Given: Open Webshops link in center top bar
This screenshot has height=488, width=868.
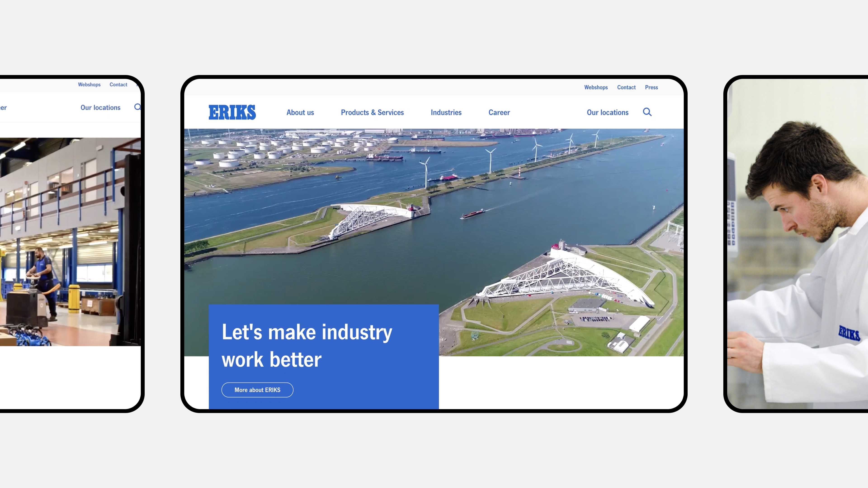Looking at the screenshot, I should (596, 87).
